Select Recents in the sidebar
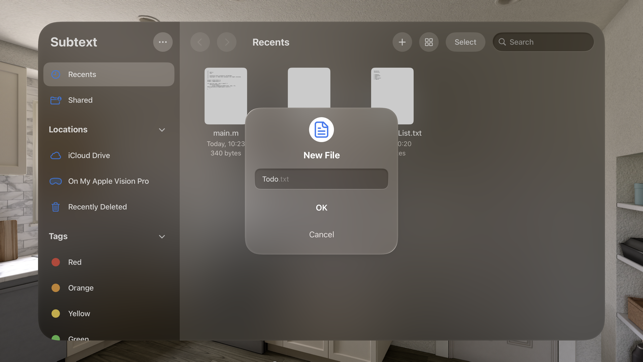Viewport: 643px width, 362px height. coord(109,74)
